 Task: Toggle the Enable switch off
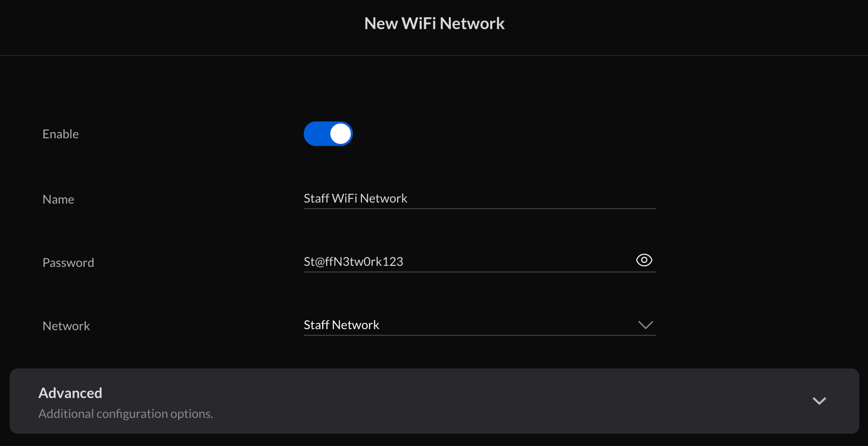point(328,134)
